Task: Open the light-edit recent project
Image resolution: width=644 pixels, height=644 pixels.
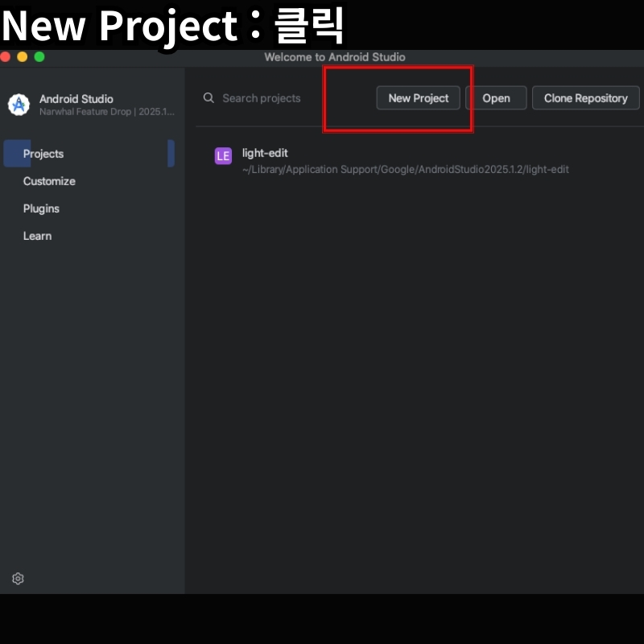Action: tap(392, 160)
